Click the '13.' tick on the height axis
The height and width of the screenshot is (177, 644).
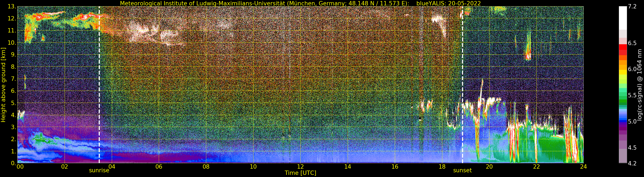[12, 6]
